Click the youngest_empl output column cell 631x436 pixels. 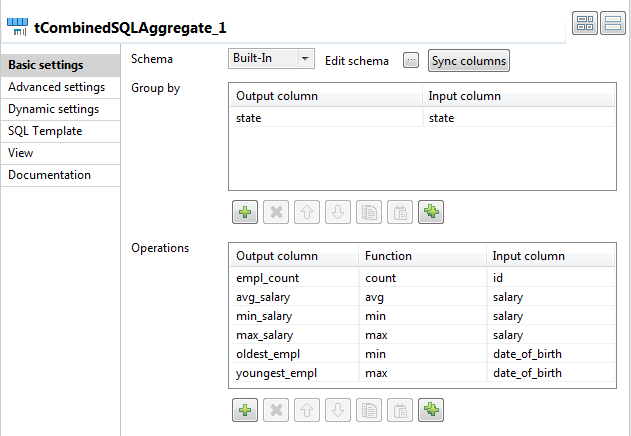(x=294, y=373)
